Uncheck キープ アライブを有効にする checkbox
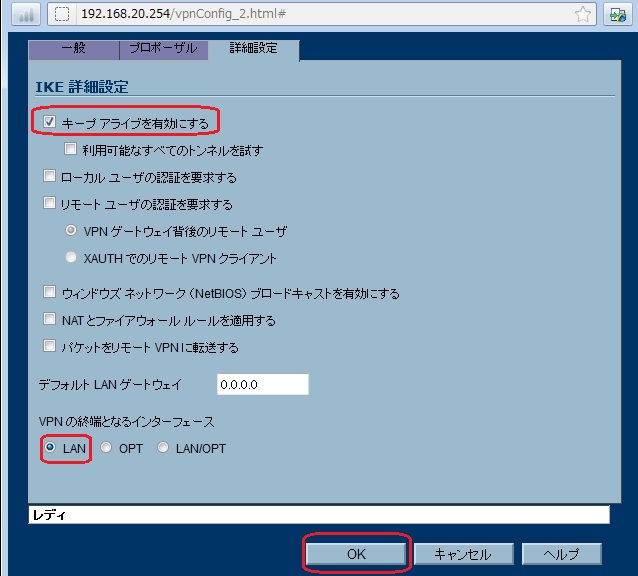Screen dimensions: 638x576 click(x=50, y=122)
